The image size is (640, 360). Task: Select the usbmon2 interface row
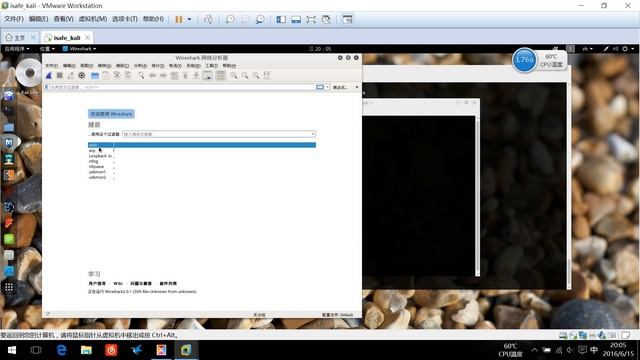pyautogui.click(x=202, y=177)
